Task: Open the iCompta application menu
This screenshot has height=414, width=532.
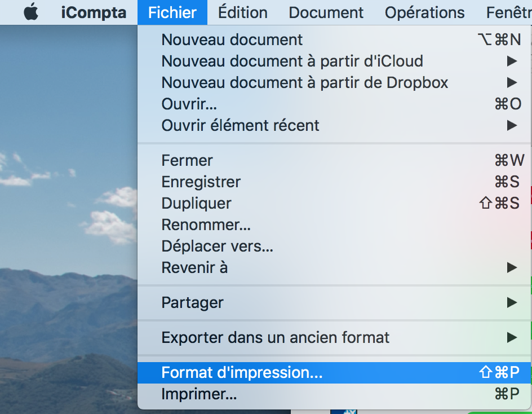Action: 94,12
